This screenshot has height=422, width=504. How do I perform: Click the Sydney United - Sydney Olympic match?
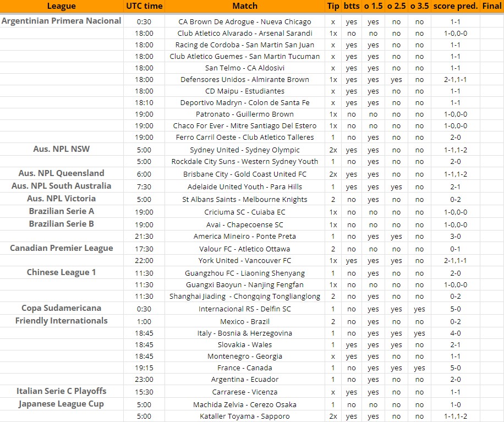[x=245, y=150]
